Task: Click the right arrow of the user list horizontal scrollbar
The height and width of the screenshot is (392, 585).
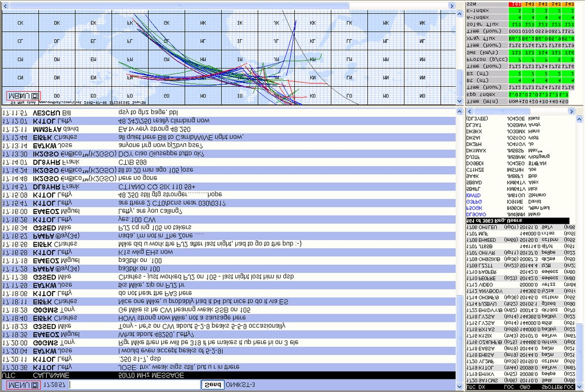Action: [571, 111]
